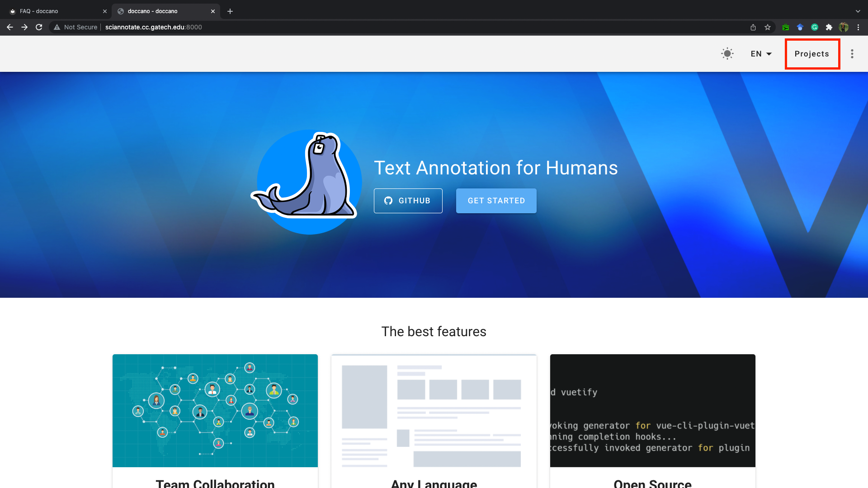Viewport: 868px width, 488px height.
Task: Click the doccano seal mascot logo
Action: click(307, 181)
